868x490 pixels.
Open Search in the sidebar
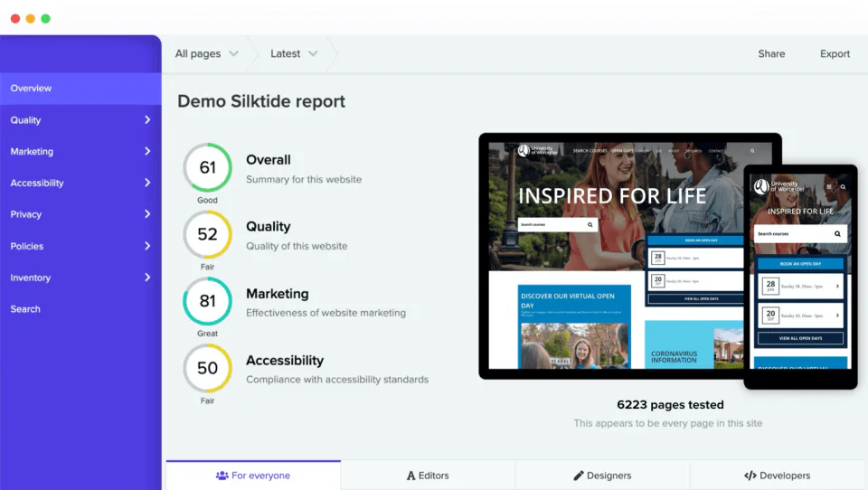(x=80, y=309)
